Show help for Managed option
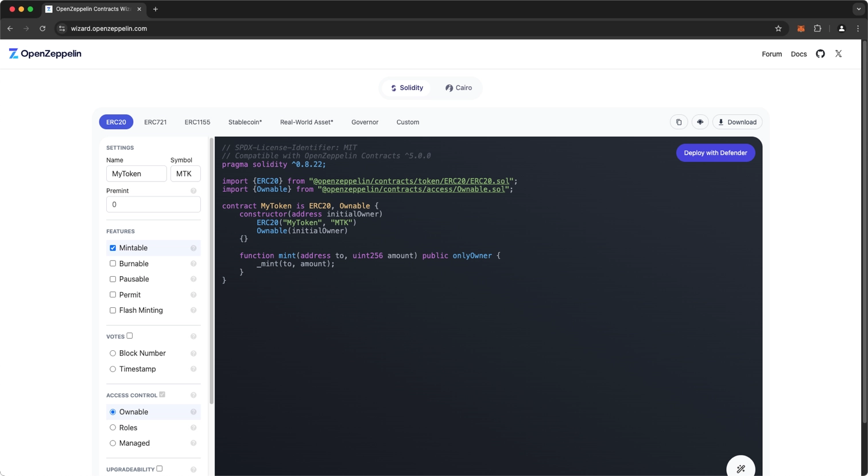 193,443
